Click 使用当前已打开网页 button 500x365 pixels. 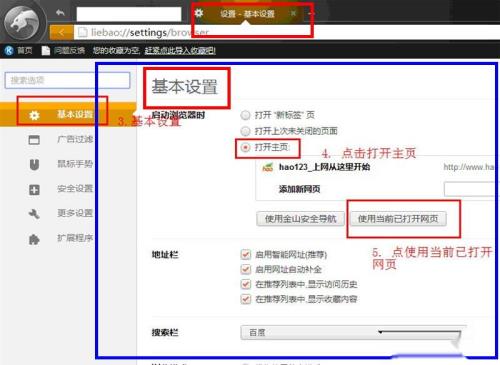[x=398, y=219]
